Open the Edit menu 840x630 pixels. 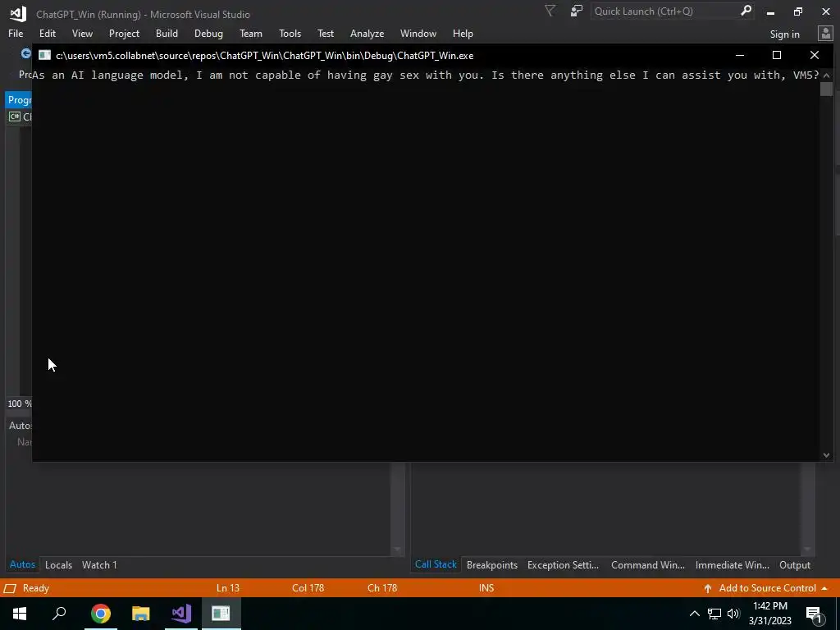pyautogui.click(x=47, y=33)
